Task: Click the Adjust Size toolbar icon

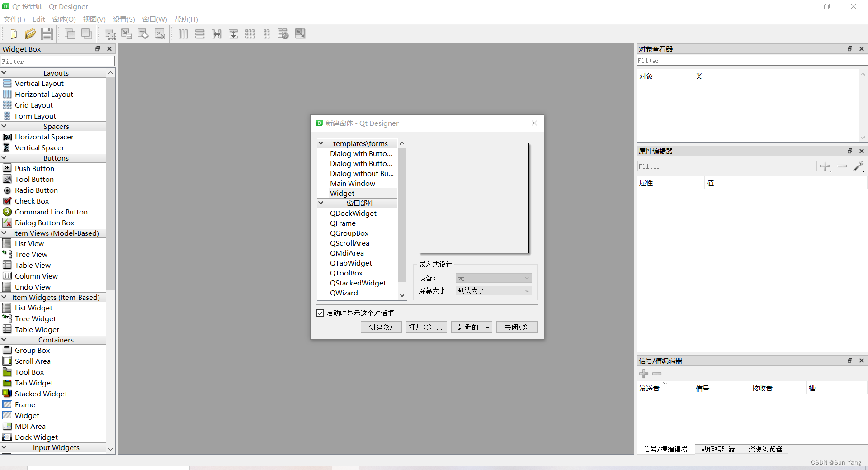Action: (x=300, y=34)
